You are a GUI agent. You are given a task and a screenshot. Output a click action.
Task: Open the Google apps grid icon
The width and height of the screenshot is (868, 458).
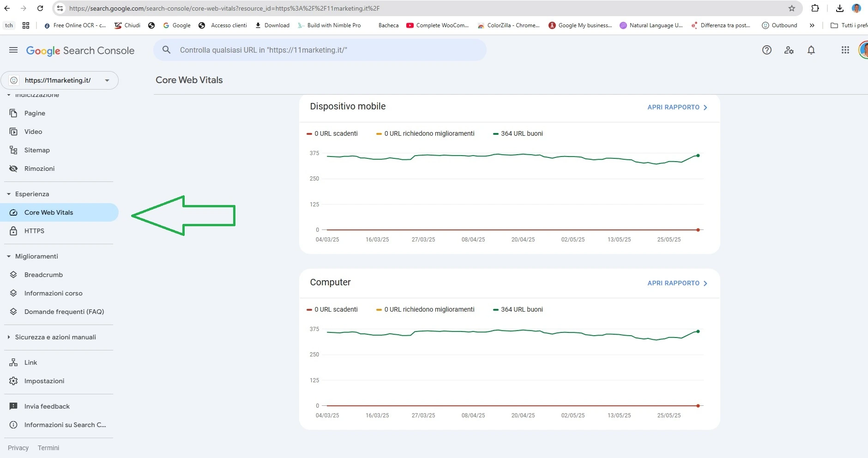tap(845, 50)
